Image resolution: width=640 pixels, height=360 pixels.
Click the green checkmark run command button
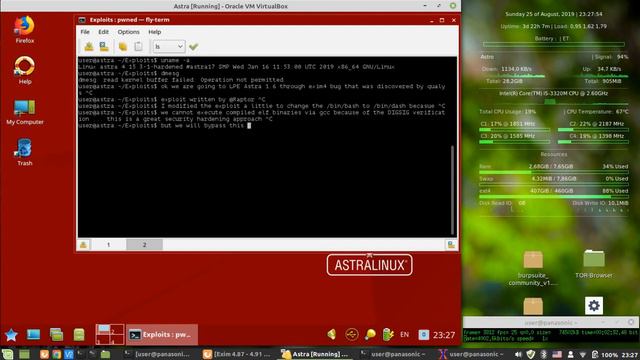coord(193,47)
